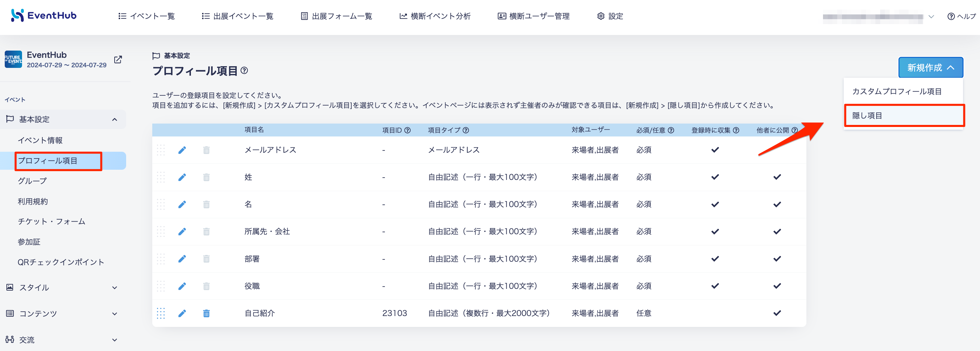Go to チケット・フォーム in sidebar
The height and width of the screenshot is (351, 980).
point(51,222)
